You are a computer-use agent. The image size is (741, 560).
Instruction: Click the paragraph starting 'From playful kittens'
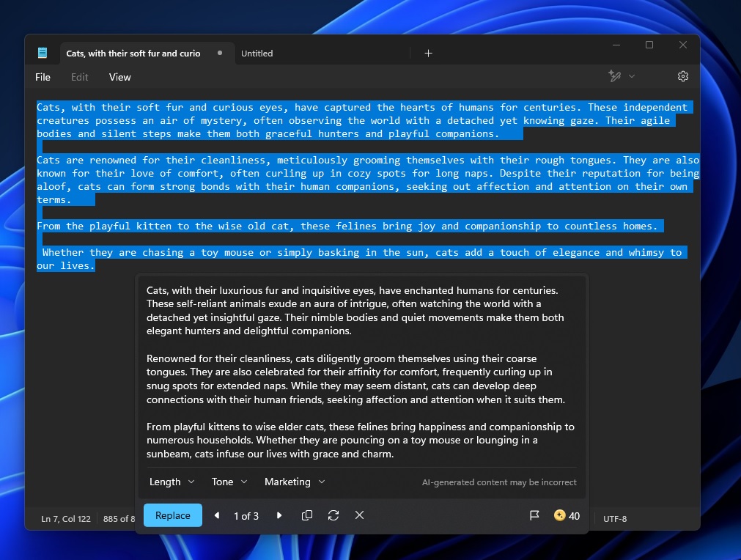pyautogui.click(x=361, y=440)
